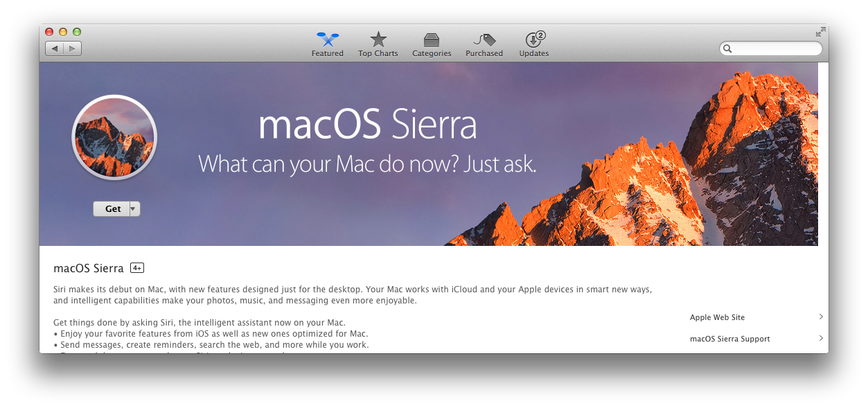Click the round macOS Sierra app icon

[114, 137]
